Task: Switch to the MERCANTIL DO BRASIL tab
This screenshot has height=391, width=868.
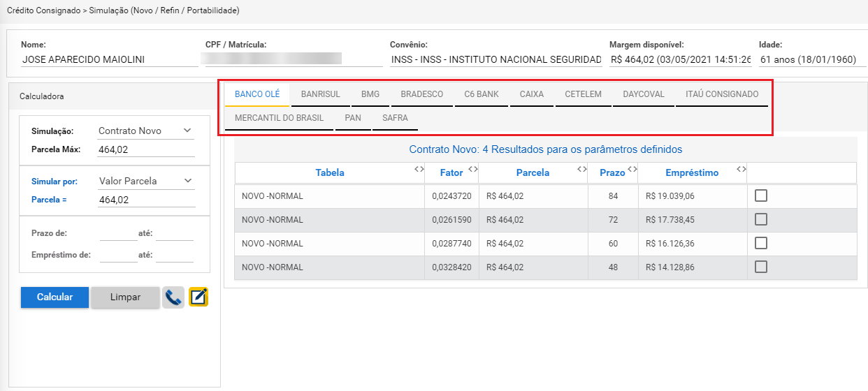Action: click(x=280, y=118)
